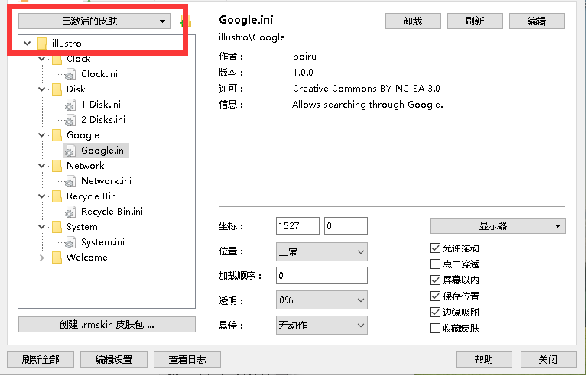Select the Welcome folder icon
This screenshot has width=588, height=379.
pos(57,258)
